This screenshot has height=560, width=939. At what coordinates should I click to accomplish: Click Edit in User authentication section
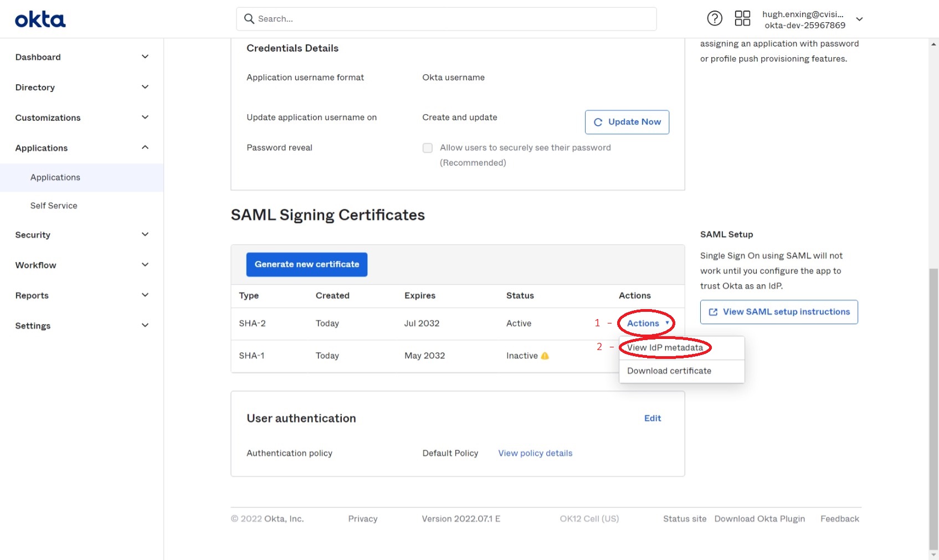coord(652,419)
